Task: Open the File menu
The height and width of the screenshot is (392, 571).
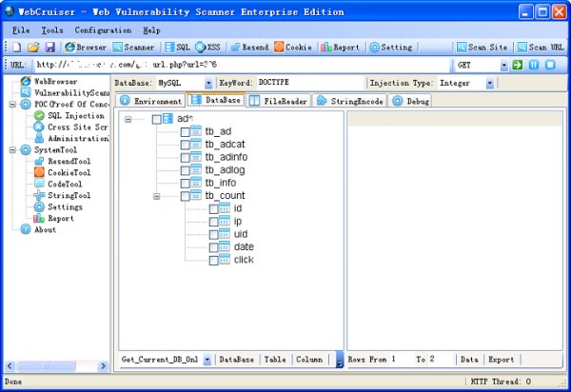Action: [21, 30]
